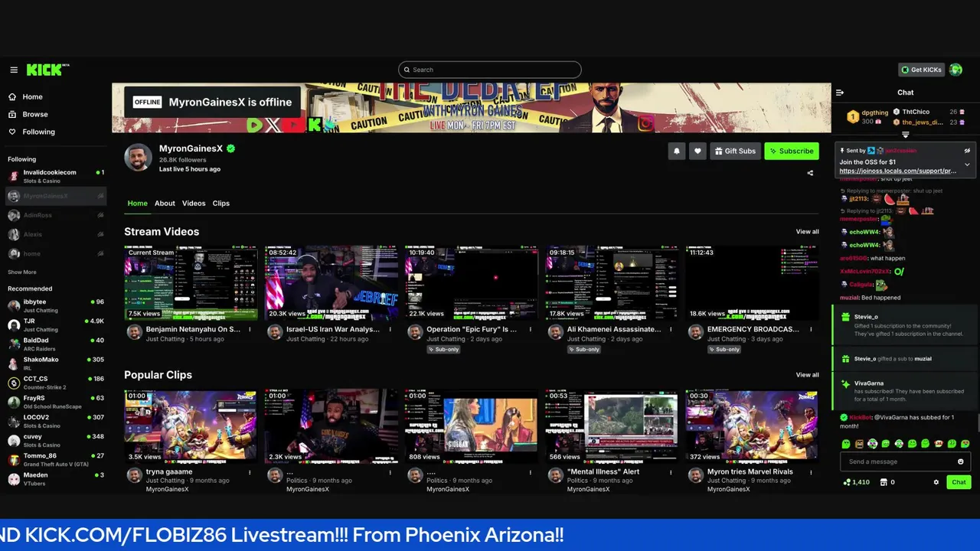Click the share icon below Subscribe
The width and height of the screenshot is (980, 551).
[810, 173]
